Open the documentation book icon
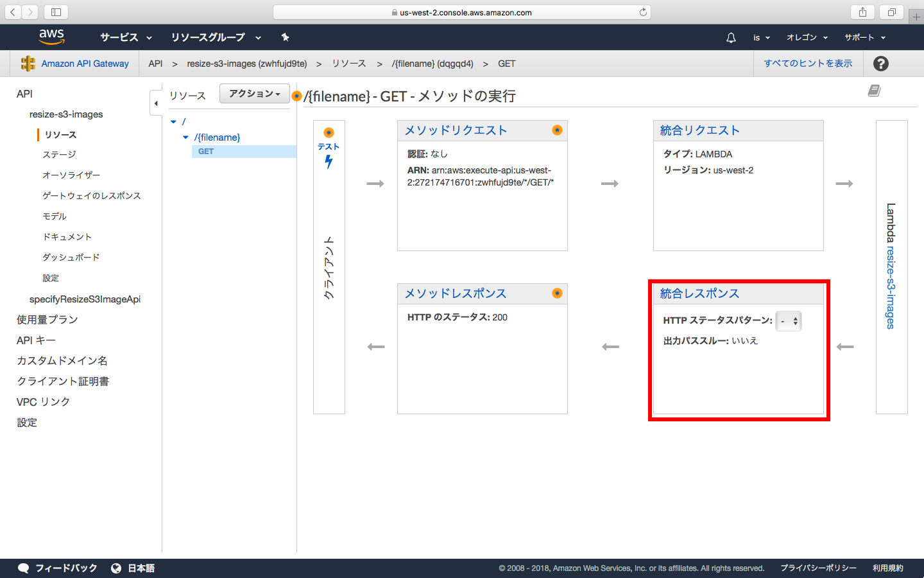924x578 pixels. [x=874, y=91]
